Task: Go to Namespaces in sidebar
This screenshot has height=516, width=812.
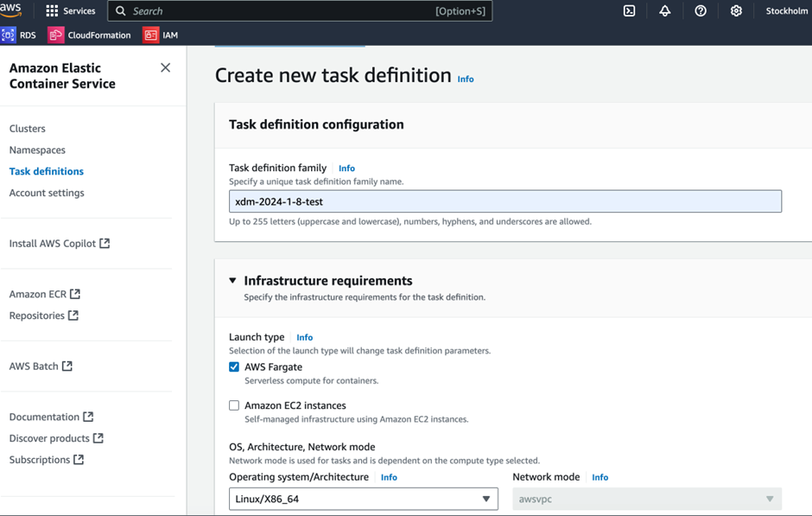Action: point(37,150)
